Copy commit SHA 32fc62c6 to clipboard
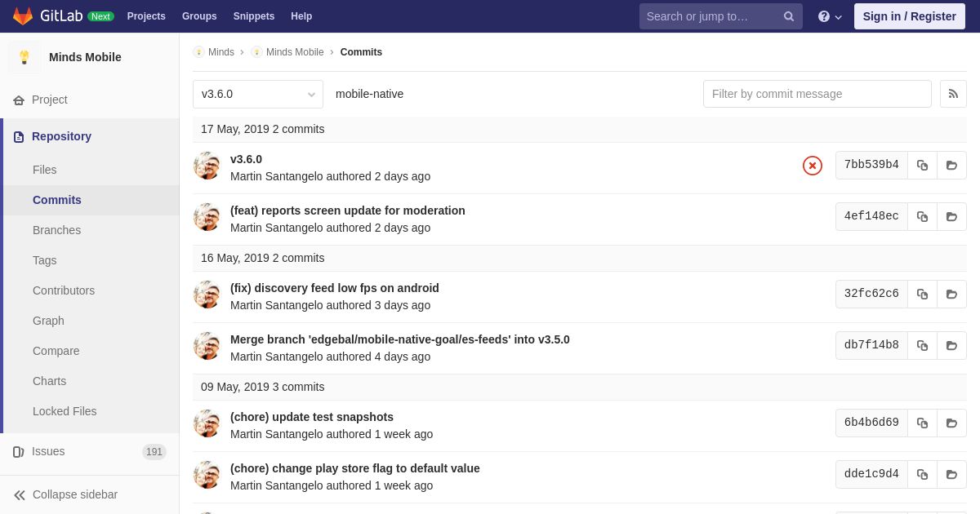The height and width of the screenshot is (514, 980). pyautogui.click(x=922, y=295)
